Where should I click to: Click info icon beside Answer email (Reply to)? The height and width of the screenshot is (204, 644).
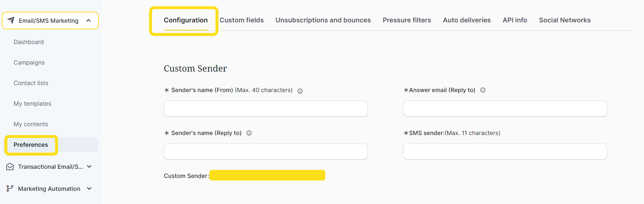[483, 90]
